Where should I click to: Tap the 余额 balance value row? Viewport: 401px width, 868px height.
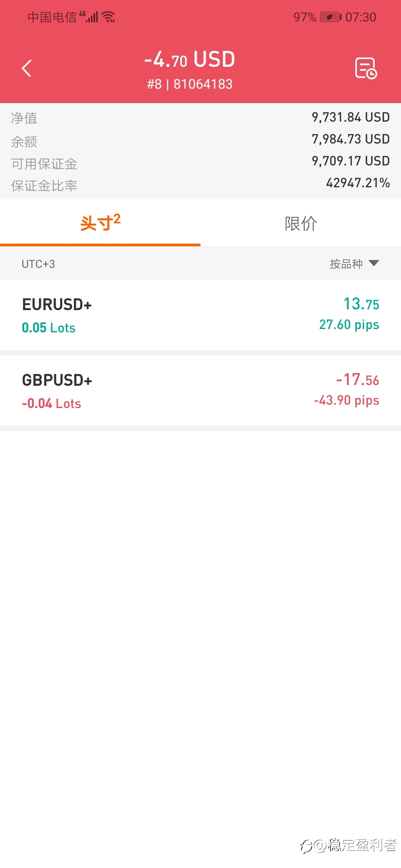(200, 140)
